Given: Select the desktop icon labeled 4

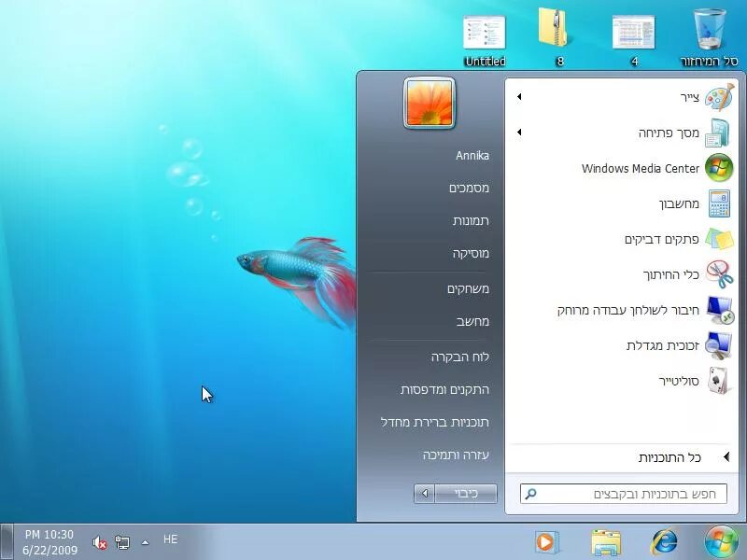Looking at the screenshot, I should [634, 32].
